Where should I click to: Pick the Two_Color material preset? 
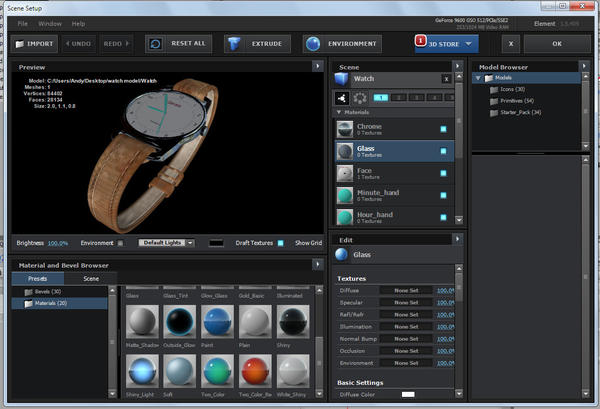pyautogui.click(x=217, y=371)
